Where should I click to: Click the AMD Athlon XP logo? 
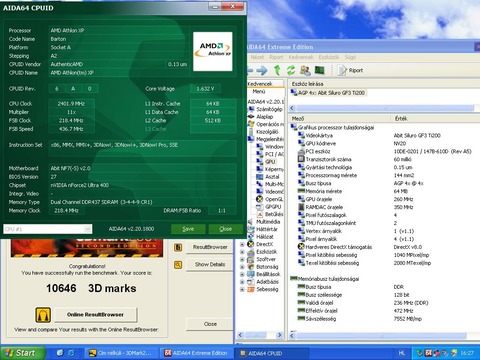coord(213,51)
